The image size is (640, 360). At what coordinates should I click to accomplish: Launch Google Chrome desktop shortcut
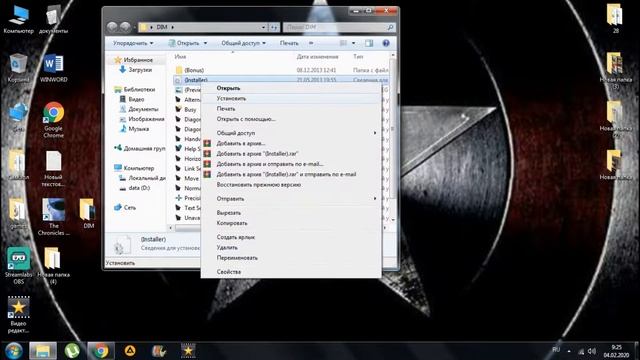(x=53, y=120)
